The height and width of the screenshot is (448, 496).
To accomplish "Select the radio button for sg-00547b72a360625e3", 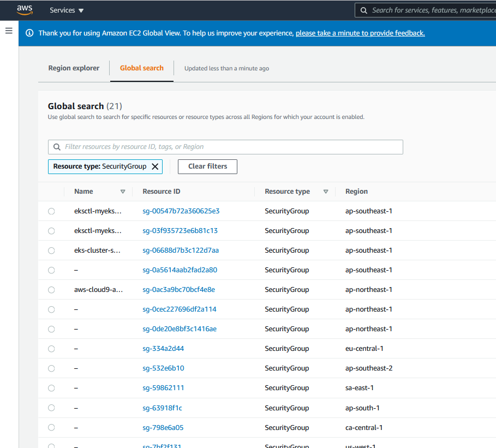I will pyautogui.click(x=51, y=211).
